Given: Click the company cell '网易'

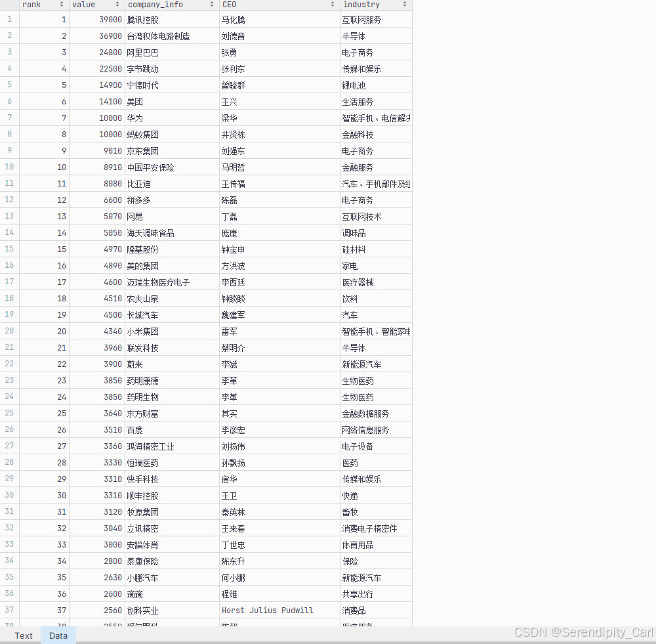Looking at the screenshot, I should [172, 217].
